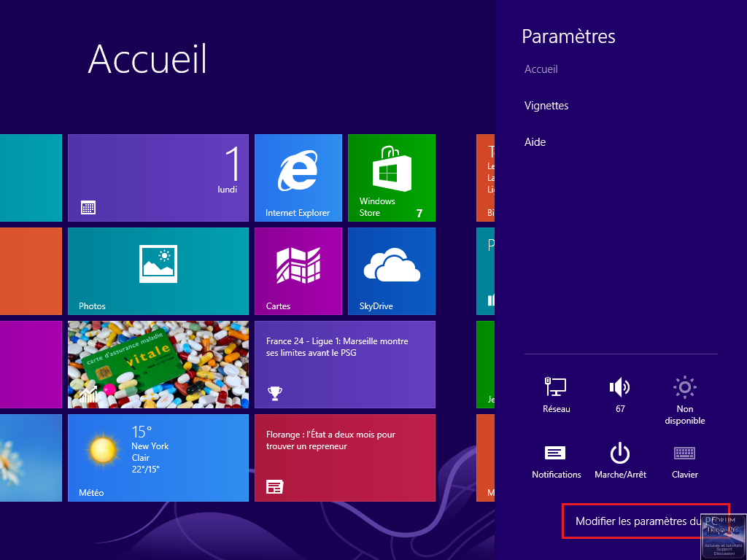
Task: Open the Météo weather tile
Action: 158,457
